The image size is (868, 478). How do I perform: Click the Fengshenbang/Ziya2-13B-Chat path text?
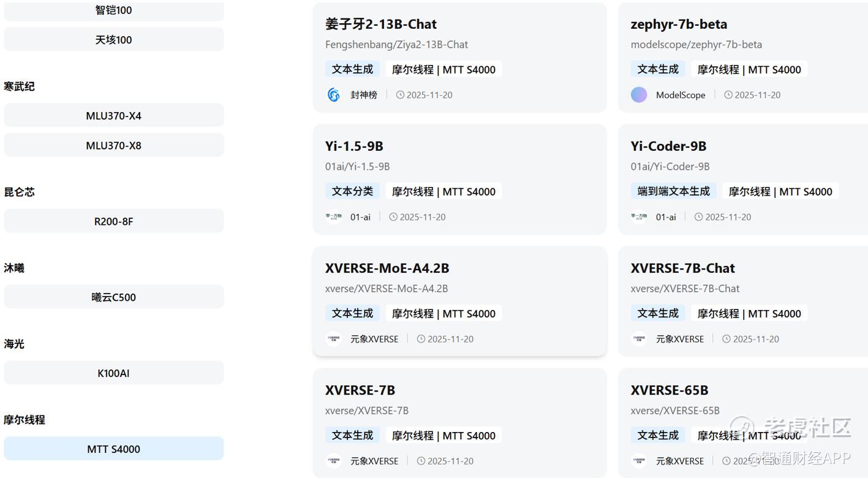coord(396,45)
